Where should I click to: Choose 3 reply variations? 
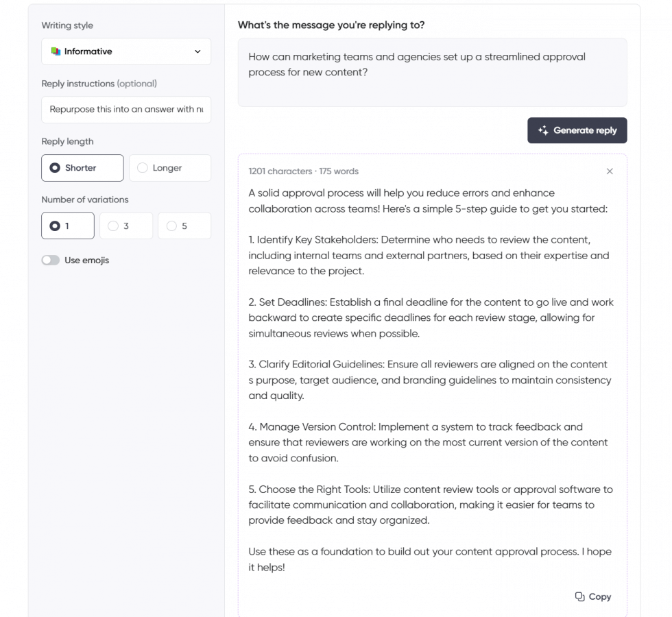click(x=125, y=225)
